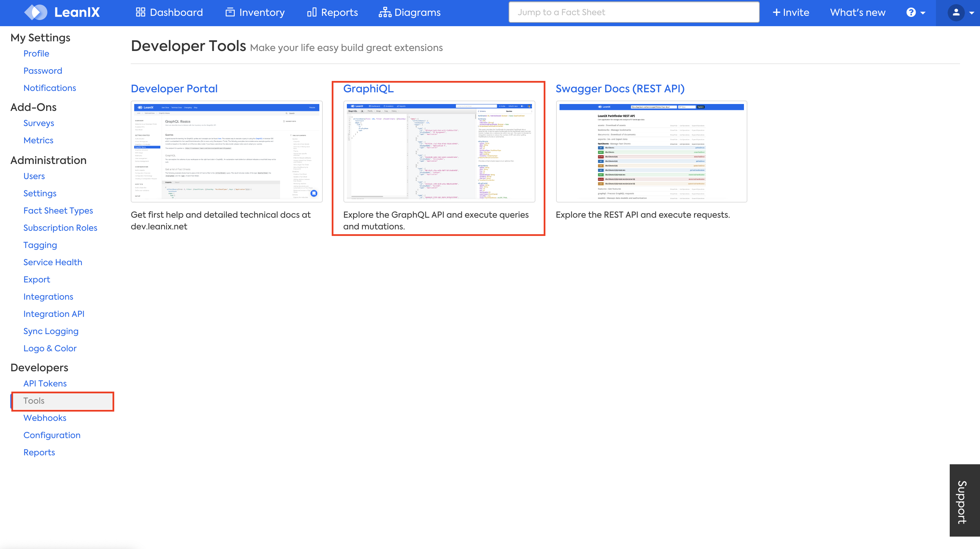980x549 pixels.
Task: Open the Dashboard grid icon
Action: pyautogui.click(x=140, y=12)
